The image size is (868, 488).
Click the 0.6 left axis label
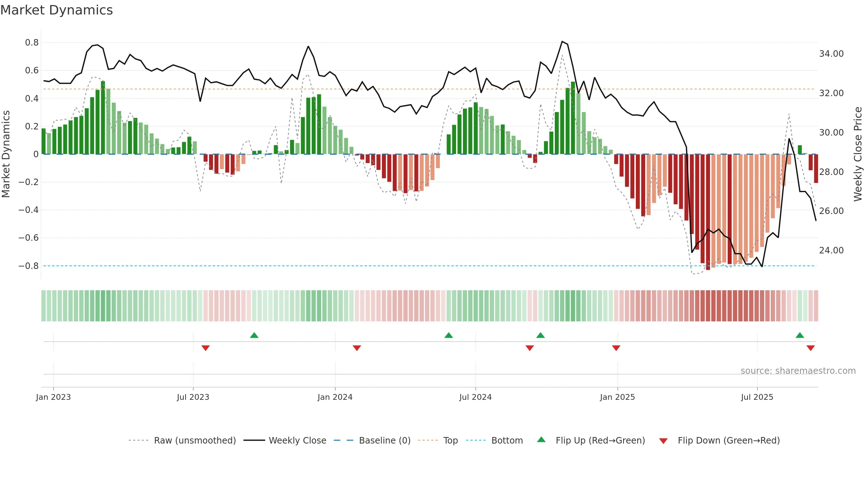[x=32, y=70]
